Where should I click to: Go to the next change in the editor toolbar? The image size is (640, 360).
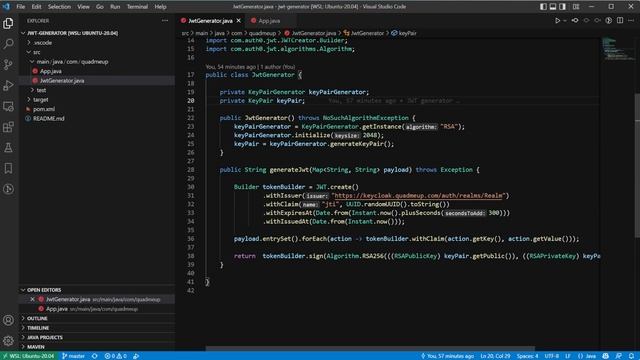point(598,20)
